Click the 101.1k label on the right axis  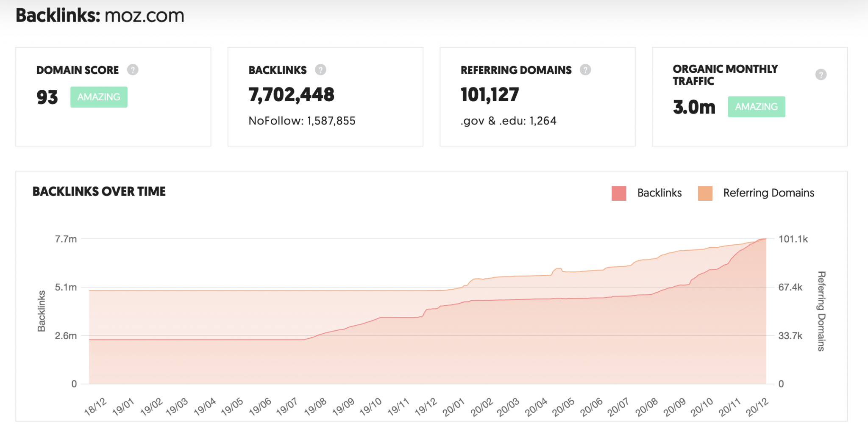click(793, 239)
